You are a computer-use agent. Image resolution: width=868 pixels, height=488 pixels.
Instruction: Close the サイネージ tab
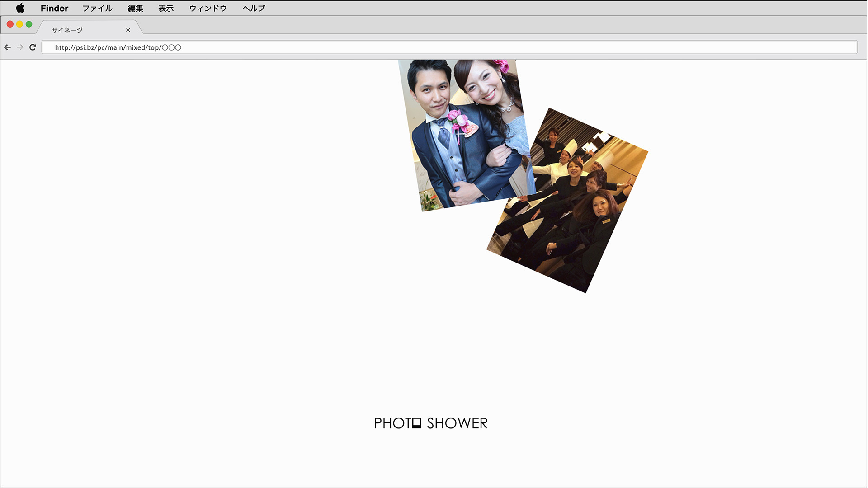coord(128,30)
